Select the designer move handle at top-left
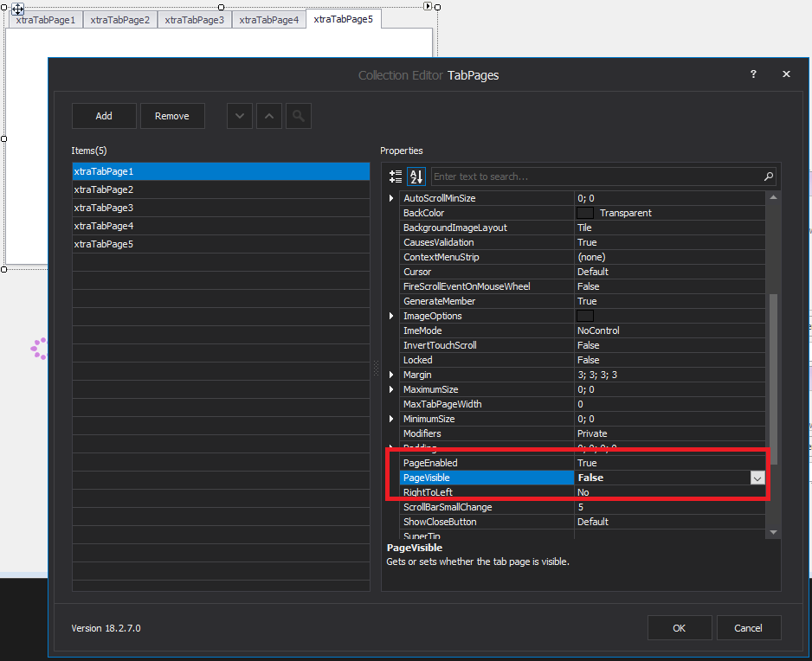Viewport: 812px width, 661px height. click(x=19, y=7)
